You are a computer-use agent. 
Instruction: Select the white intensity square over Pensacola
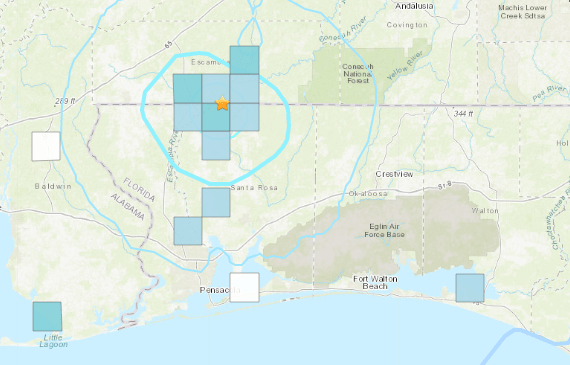pyautogui.click(x=245, y=287)
